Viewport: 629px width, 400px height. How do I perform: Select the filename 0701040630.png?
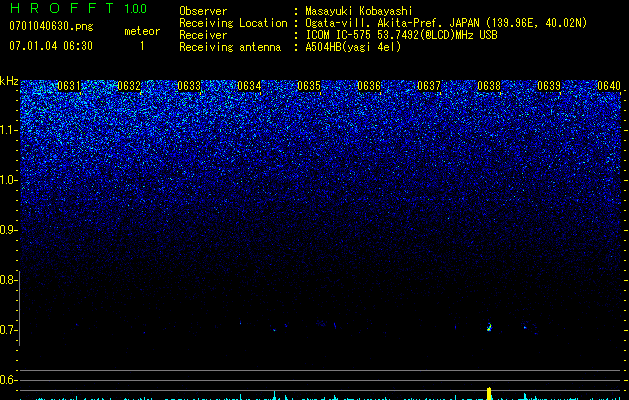51,26
